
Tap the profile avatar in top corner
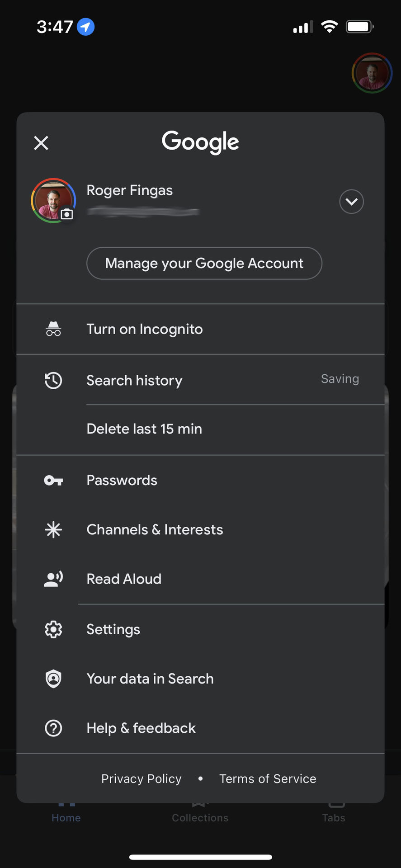[372, 73]
